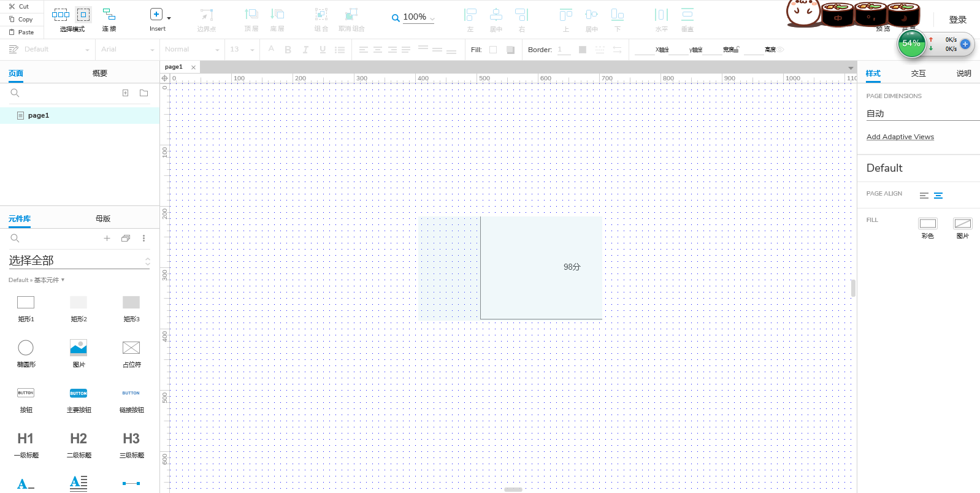This screenshot has height=493, width=980.
Task: Open the library options three-dot menu
Action: tap(144, 239)
